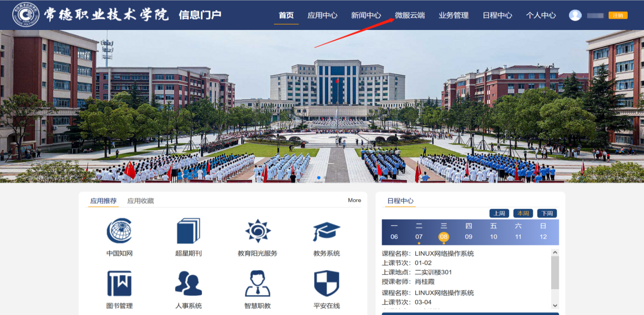The image size is (644, 315).
Task: Click the schedule list scroll-down arrow
Action: point(555,305)
